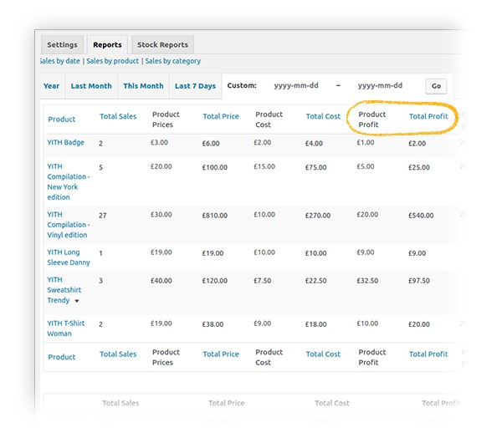Sort by Total Profit column header
The width and height of the screenshot is (502, 448).
pos(428,116)
